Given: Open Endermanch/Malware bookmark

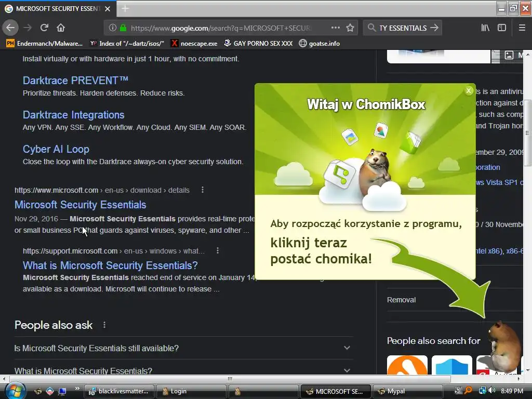Looking at the screenshot, I should click(x=44, y=44).
